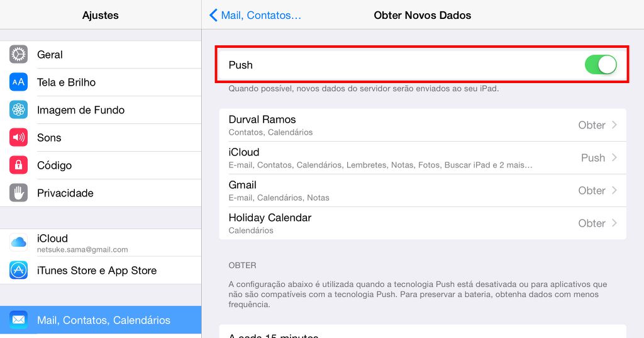Tap the OBTER section header
The width and height of the screenshot is (644, 338).
242,265
